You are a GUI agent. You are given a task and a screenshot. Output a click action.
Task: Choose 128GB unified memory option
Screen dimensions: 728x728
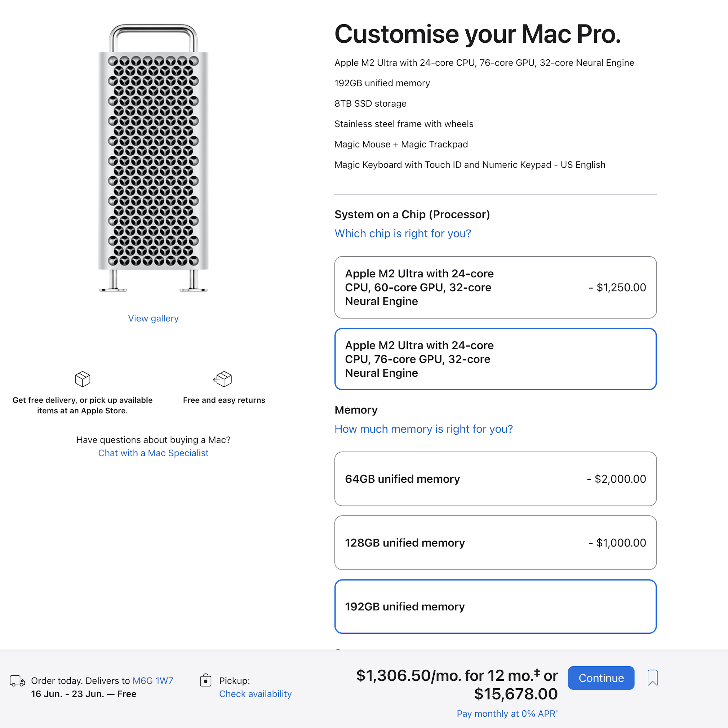(x=495, y=542)
